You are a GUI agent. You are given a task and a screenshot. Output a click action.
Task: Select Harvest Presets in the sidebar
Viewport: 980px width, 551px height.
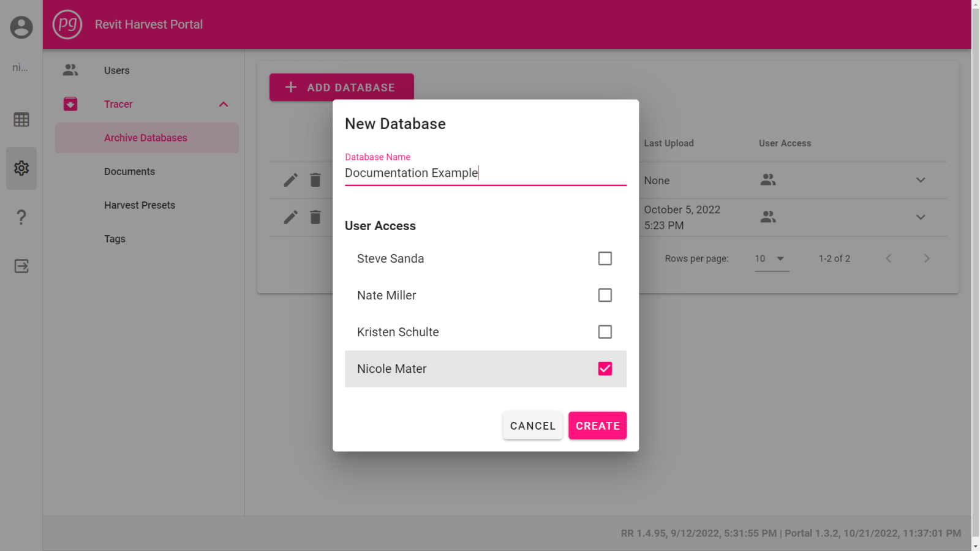click(140, 205)
